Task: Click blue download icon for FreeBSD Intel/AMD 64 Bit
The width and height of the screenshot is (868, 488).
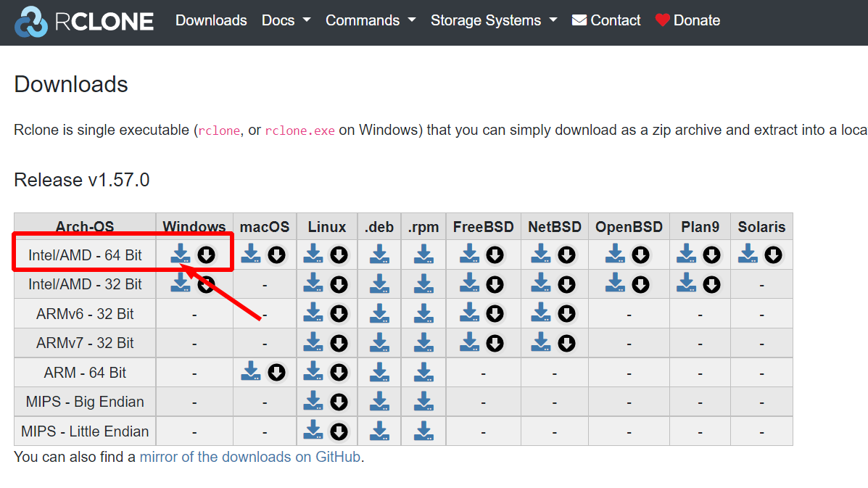Action: click(x=469, y=254)
